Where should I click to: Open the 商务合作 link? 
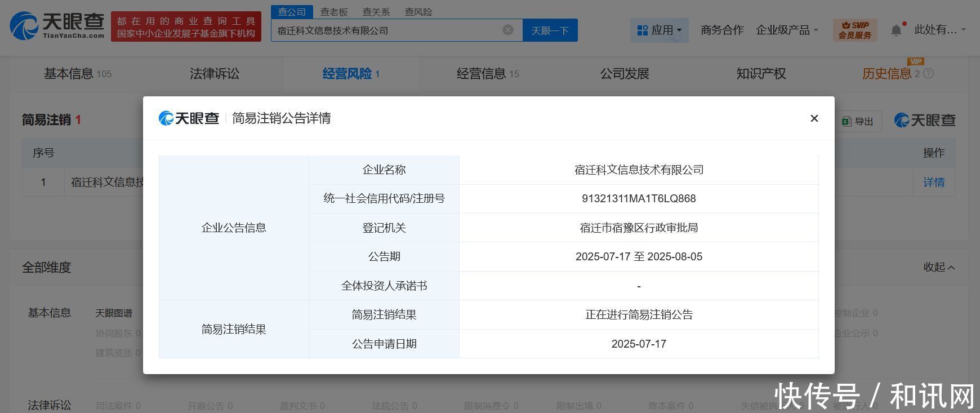point(722,30)
